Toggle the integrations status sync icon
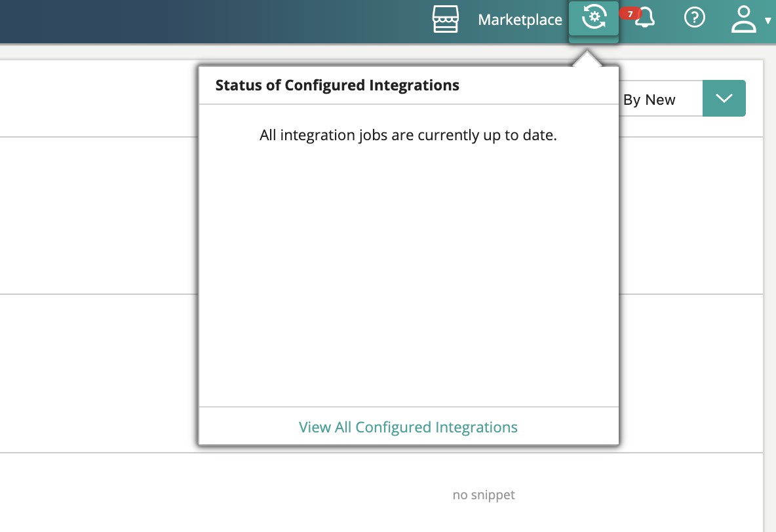The width and height of the screenshot is (776, 532). coord(593,18)
